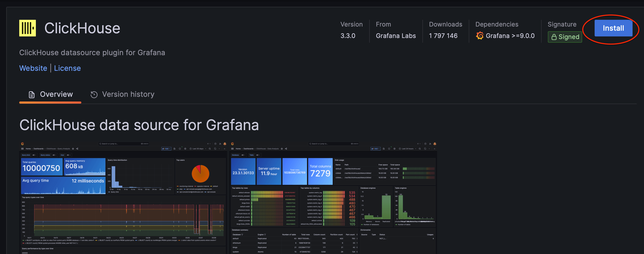This screenshot has height=254, width=644.
Task: Click the 'Signature' label
Action: coord(562,24)
